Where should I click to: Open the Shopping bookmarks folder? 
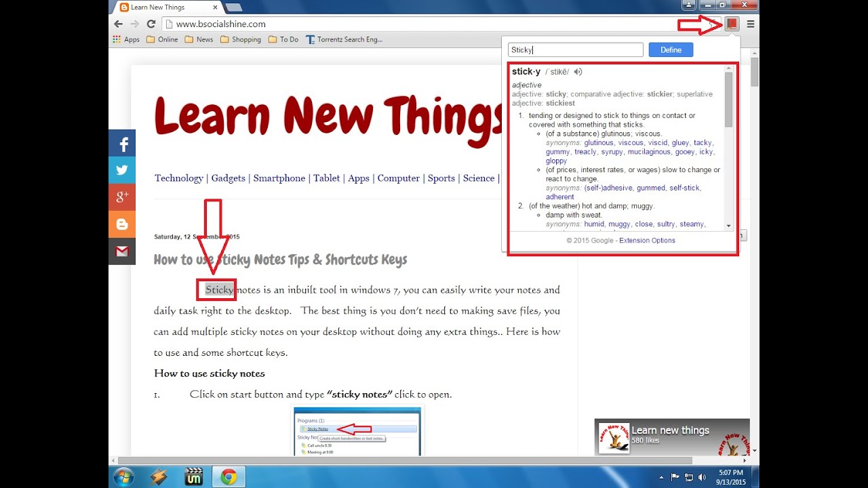[x=241, y=39]
